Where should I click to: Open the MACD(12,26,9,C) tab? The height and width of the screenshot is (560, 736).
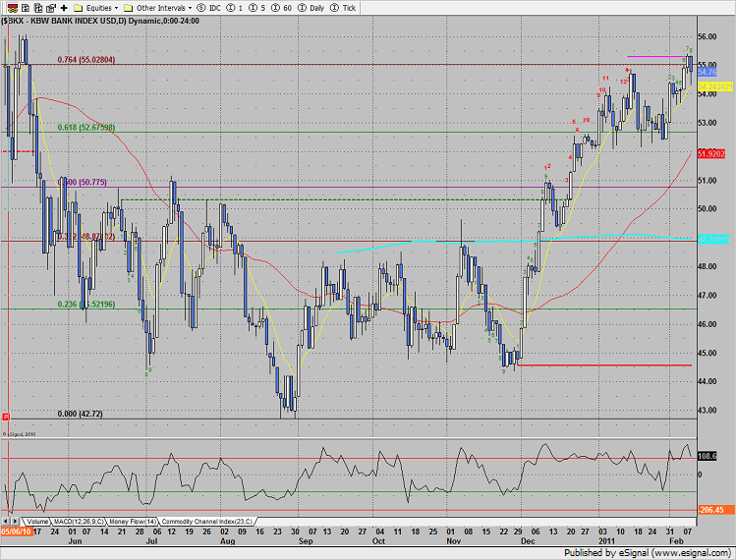[80, 521]
